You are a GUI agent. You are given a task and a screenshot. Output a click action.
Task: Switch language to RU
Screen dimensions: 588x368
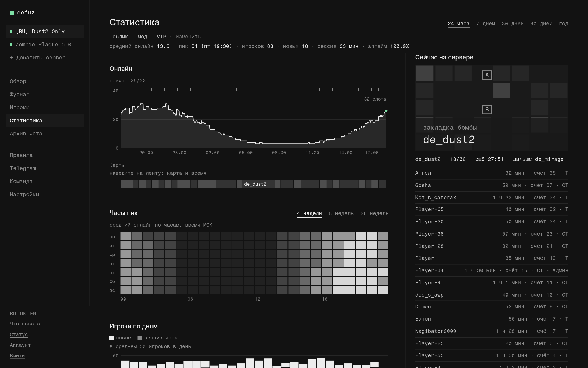(x=13, y=314)
